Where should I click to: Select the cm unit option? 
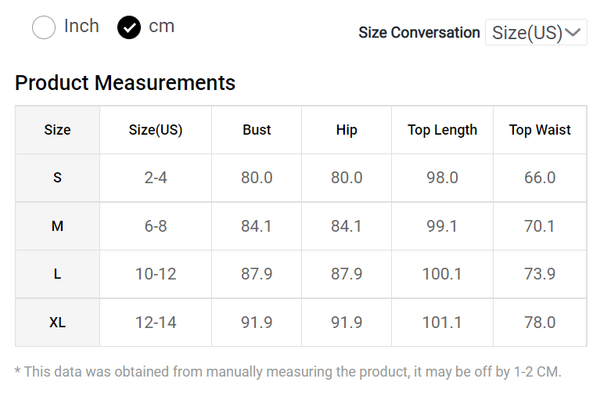click(x=129, y=28)
